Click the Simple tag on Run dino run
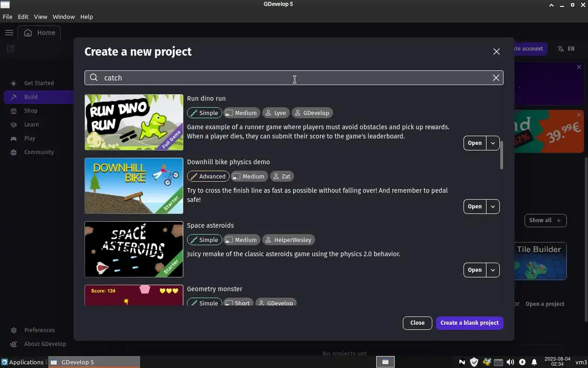The width and height of the screenshot is (588, 368). (204, 113)
